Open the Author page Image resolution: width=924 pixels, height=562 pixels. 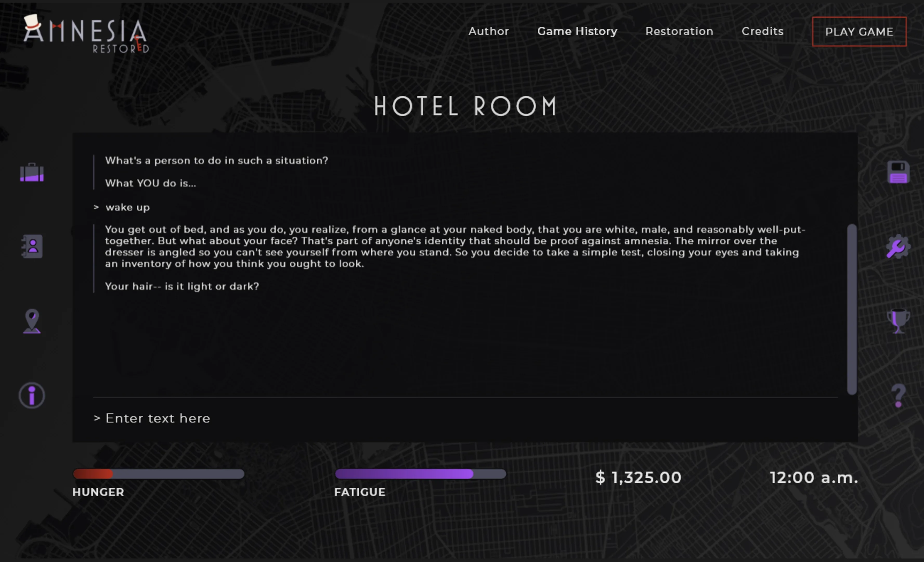click(488, 31)
